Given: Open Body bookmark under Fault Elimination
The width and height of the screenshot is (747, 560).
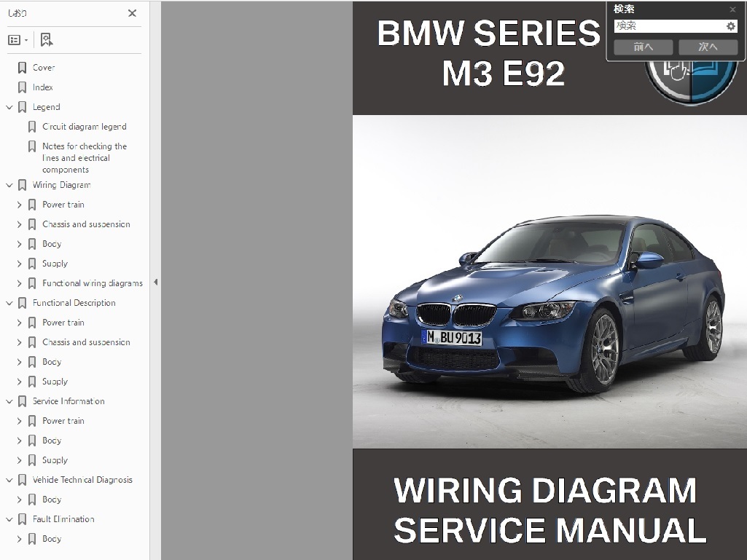Looking at the screenshot, I should (52, 539).
